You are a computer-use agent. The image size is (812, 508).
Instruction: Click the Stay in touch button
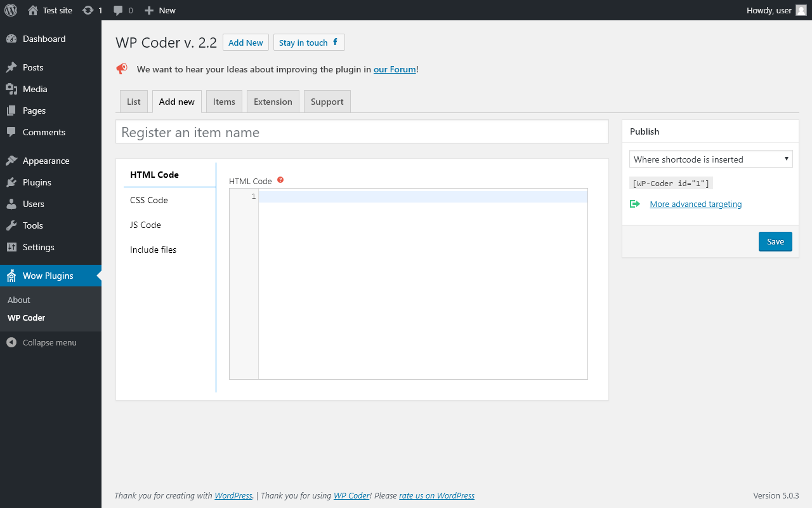coord(309,43)
